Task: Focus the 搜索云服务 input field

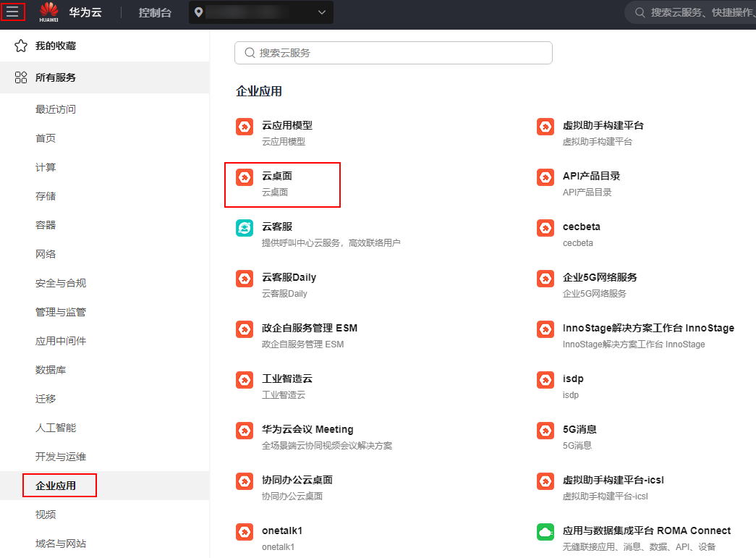Action: 394,53
